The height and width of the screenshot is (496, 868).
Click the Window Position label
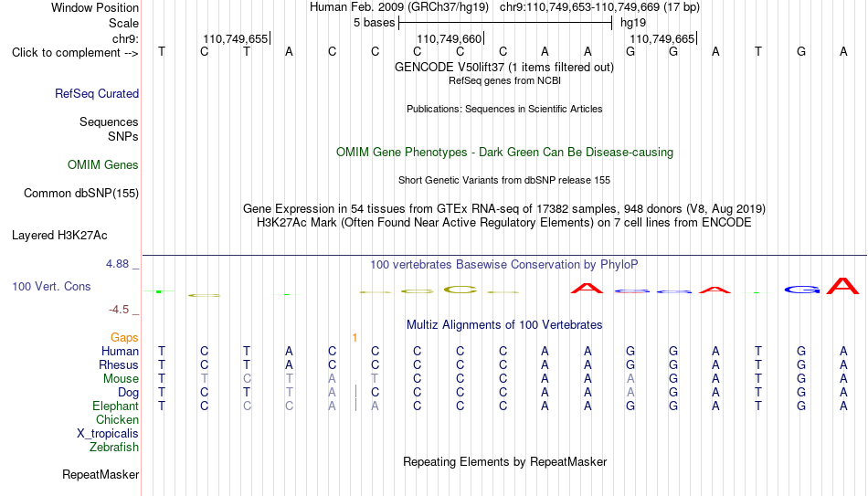pyautogui.click(x=95, y=7)
